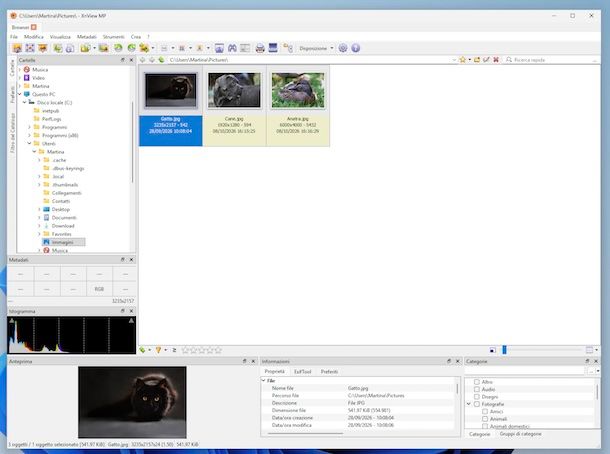Image resolution: width=610 pixels, height=454 pixels.
Task: Collapse the File properties section
Action: tap(263, 380)
